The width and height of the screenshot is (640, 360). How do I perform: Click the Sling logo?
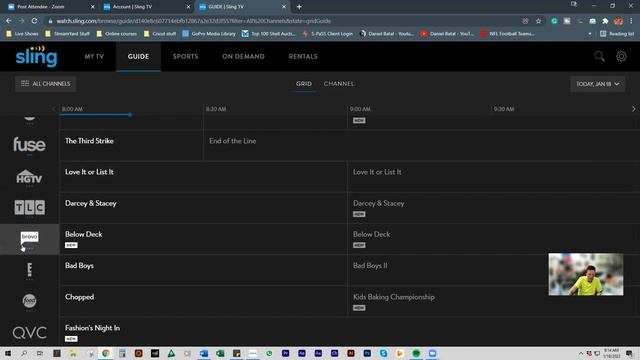(36, 56)
